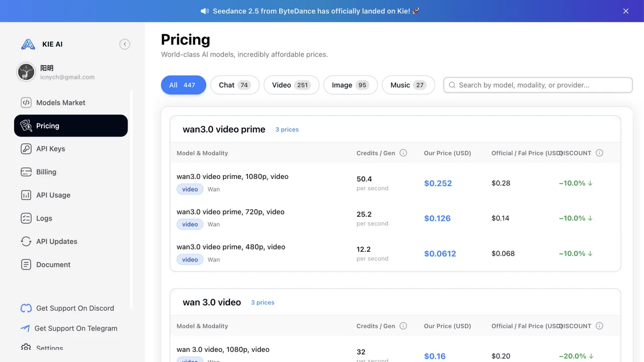The width and height of the screenshot is (644, 362).
Task: Click the Pricing tag icon in sidebar
Action: click(x=26, y=126)
